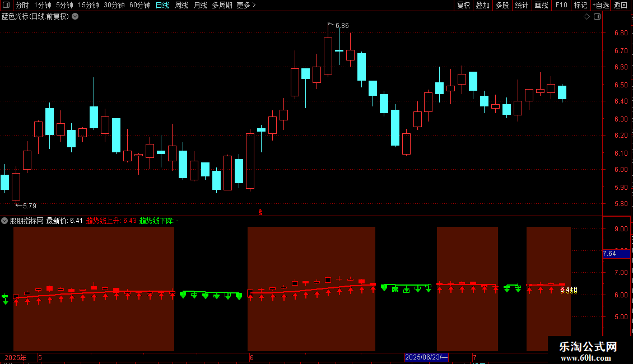Switch to 周线 weekly chart
Screen dimensions: 633x364
(181, 5)
